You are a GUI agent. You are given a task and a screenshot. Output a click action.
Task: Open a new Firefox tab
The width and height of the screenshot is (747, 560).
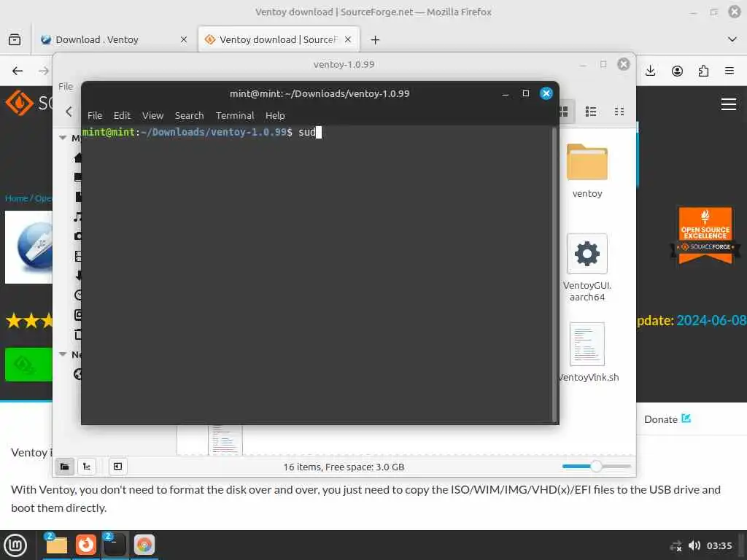pyautogui.click(x=375, y=40)
